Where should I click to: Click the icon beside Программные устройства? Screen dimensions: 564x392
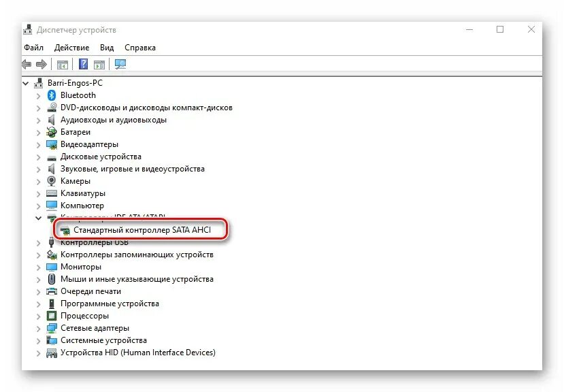coord(52,304)
